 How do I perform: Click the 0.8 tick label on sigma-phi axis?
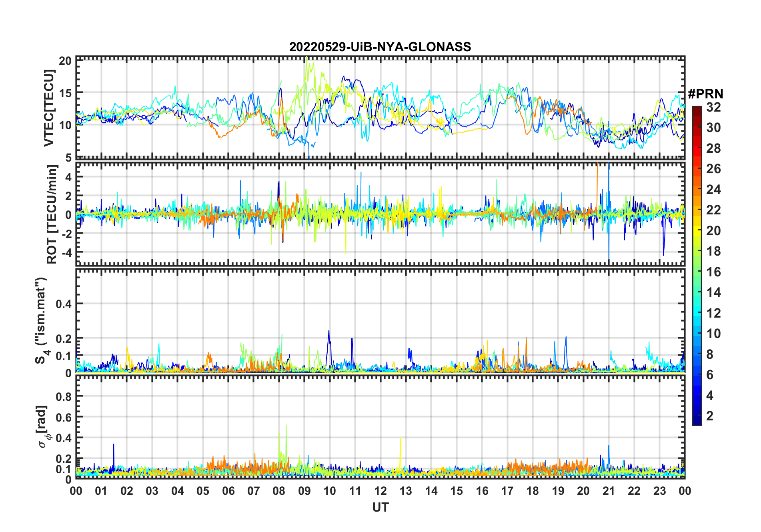click(x=64, y=396)
